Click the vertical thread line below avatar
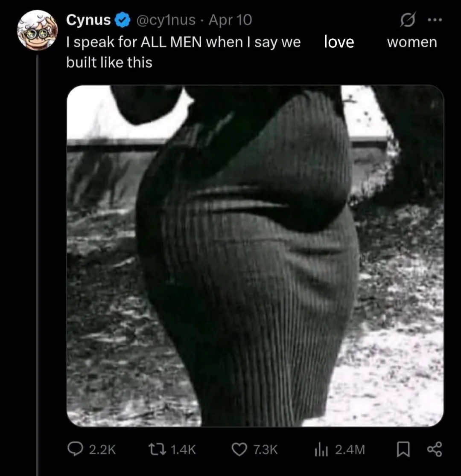This screenshot has height=476, width=461. click(38, 256)
